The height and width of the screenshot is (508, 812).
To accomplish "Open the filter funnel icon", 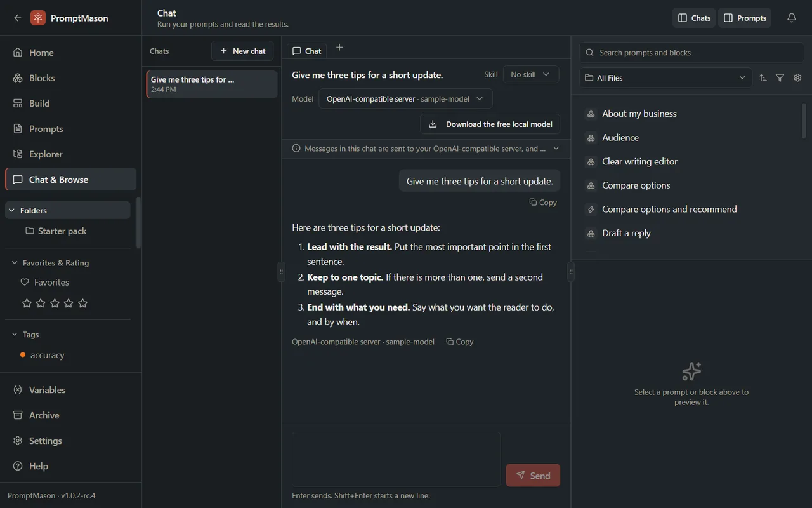I will pyautogui.click(x=780, y=77).
